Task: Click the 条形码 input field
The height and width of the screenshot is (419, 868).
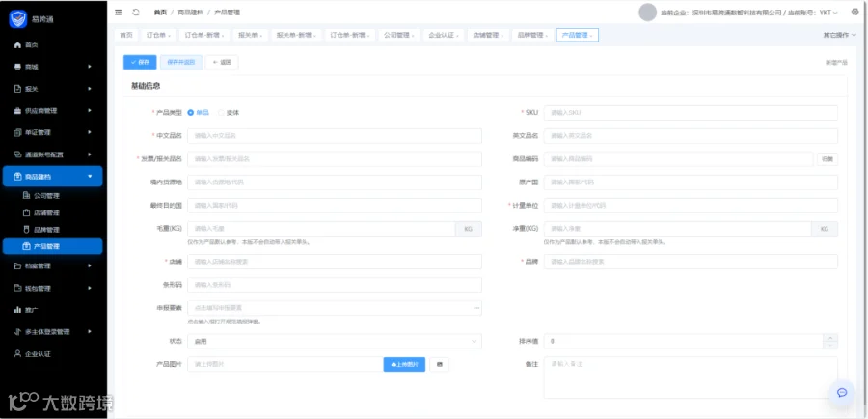Action: point(335,285)
